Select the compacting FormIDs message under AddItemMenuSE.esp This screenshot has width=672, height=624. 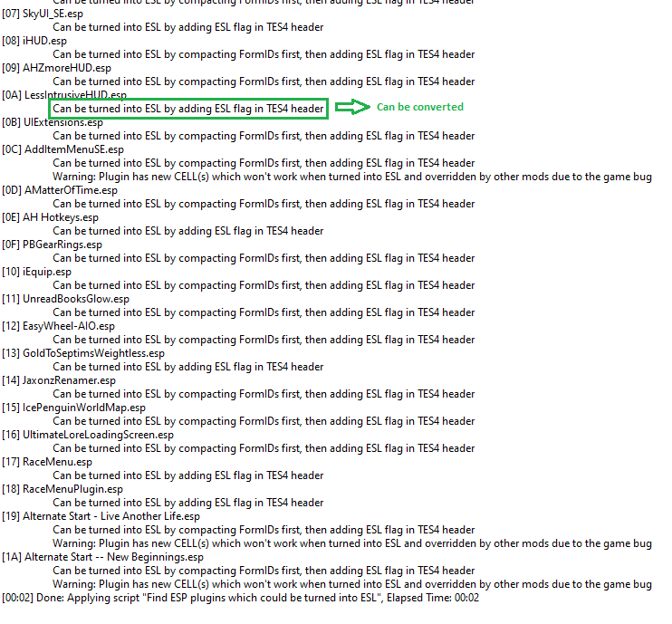click(264, 163)
